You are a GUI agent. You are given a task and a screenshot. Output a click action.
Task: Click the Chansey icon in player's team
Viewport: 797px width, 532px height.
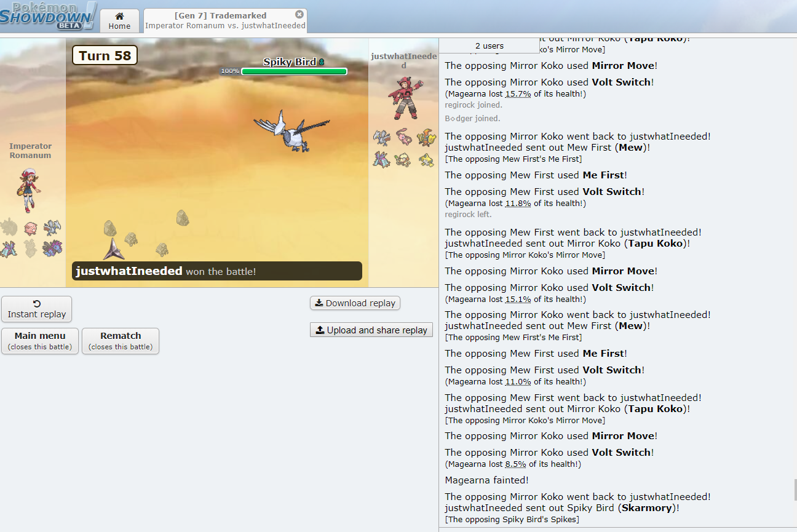[x=30, y=228]
